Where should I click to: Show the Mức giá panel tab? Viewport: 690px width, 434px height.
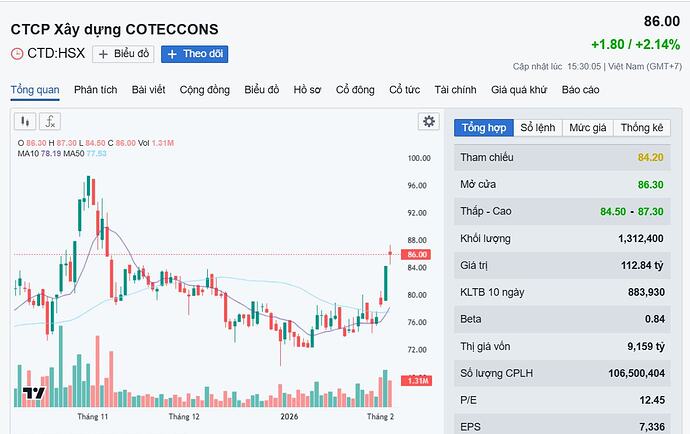(x=588, y=127)
